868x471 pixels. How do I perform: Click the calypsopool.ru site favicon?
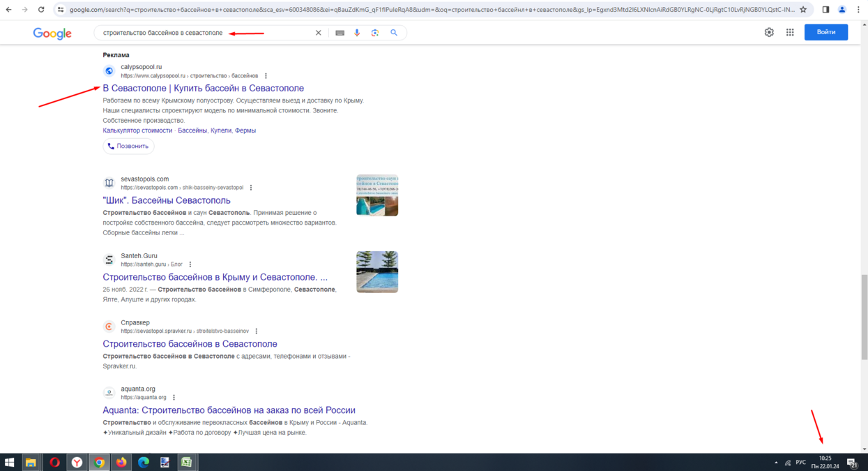[x=109, y=70]
